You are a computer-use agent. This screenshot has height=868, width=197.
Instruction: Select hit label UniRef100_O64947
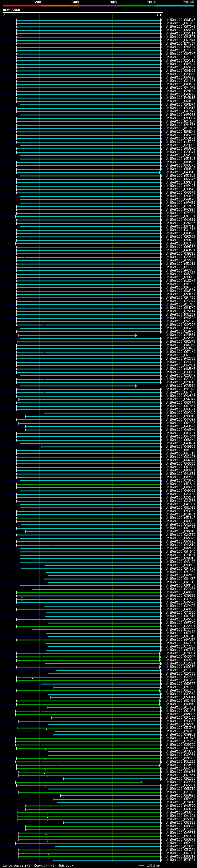click(180, 460)
